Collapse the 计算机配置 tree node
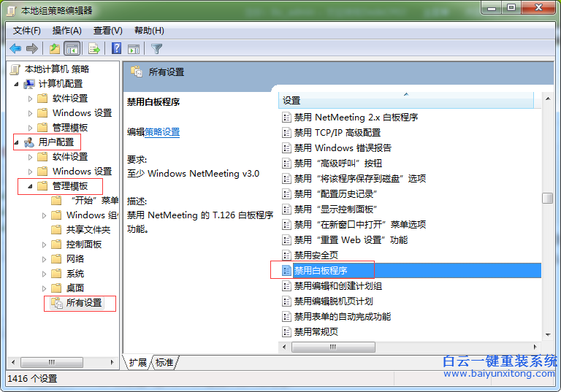Viewport: 561px width, 392px height. tap(16, 84)
